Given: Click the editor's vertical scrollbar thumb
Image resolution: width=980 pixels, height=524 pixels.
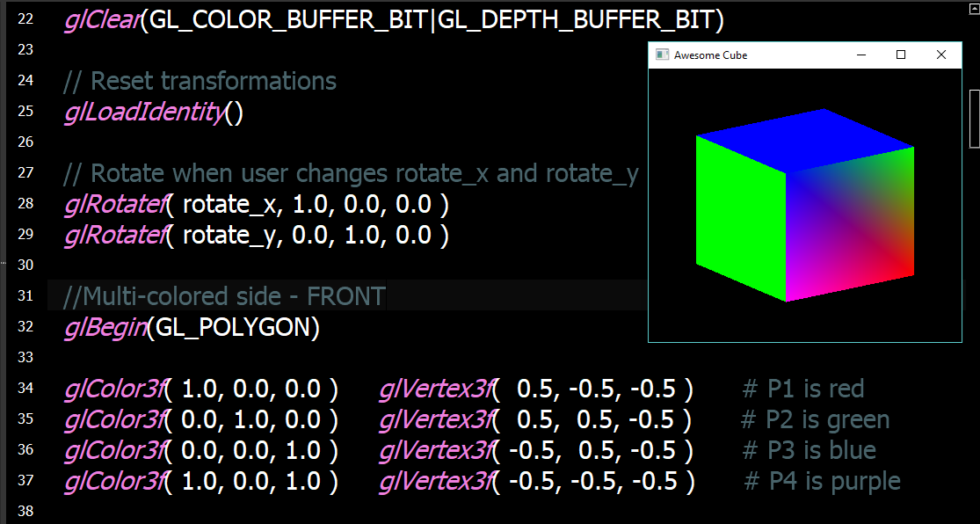Looking at the screenshot, I should click(x=974, y=118).
